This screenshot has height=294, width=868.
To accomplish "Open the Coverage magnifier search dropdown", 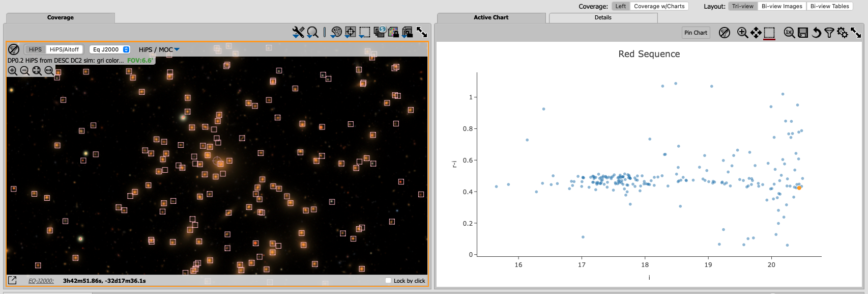I will point(313,32).
